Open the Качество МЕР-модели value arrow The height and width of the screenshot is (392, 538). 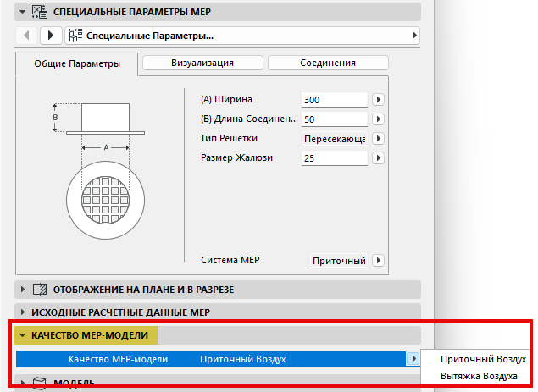point(413,359)
